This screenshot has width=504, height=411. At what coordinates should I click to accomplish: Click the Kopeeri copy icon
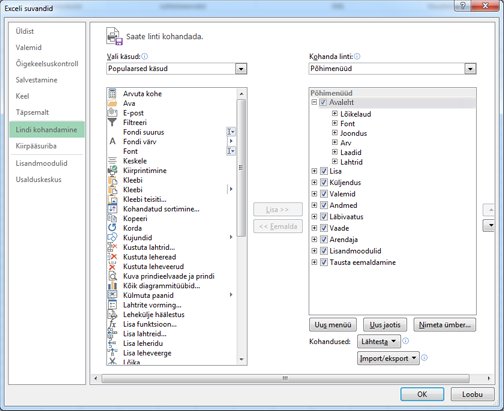pyautogui.click(x=112, y=218)
